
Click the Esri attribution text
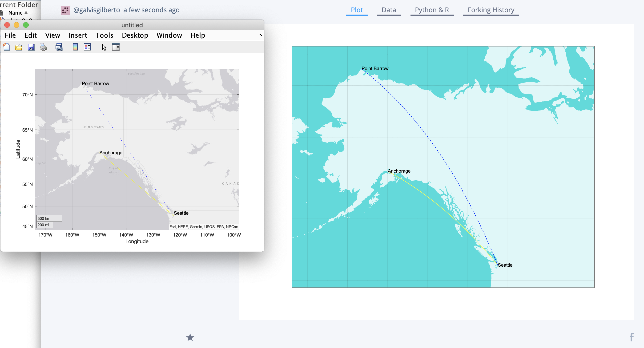coord(204,227)
